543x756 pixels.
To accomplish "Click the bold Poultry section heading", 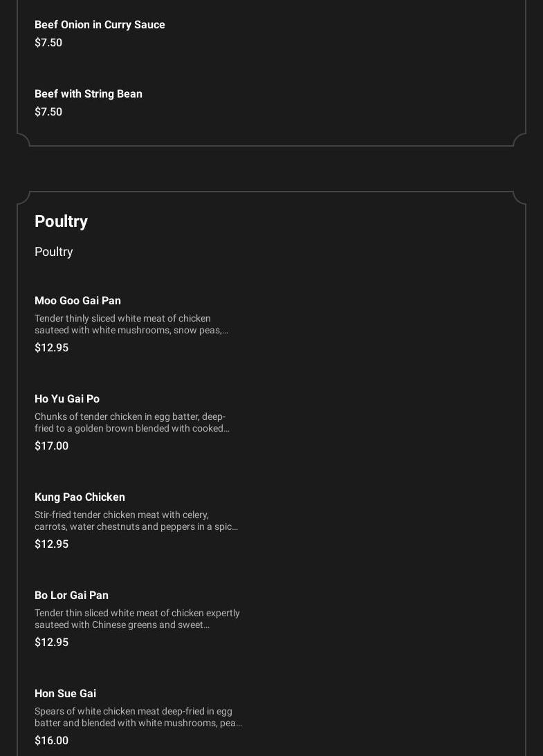I will click(61, 221).
